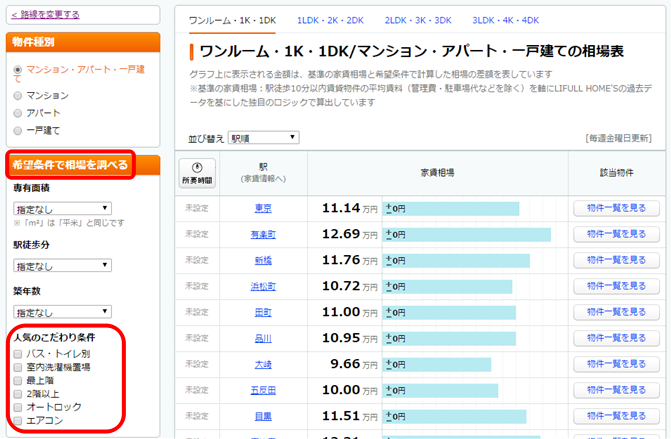Choose the アパート radio option
This screenshot has width=671, height=439.
coord(16,113)
